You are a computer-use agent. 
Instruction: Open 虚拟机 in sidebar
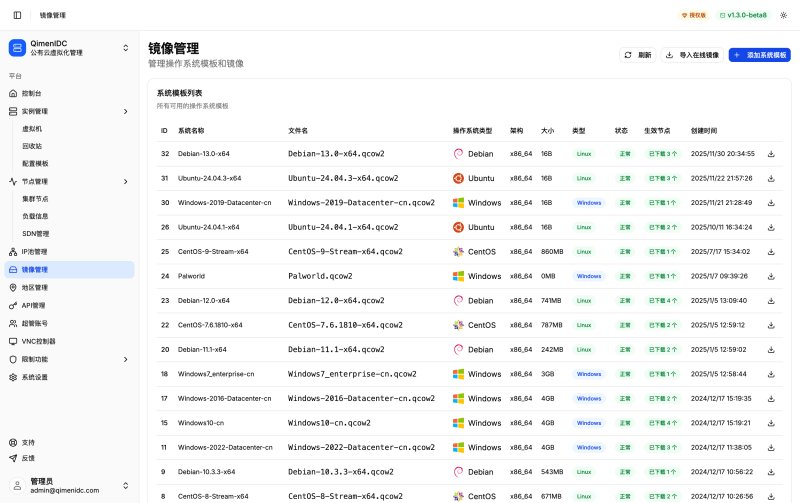tap(32, 129)
